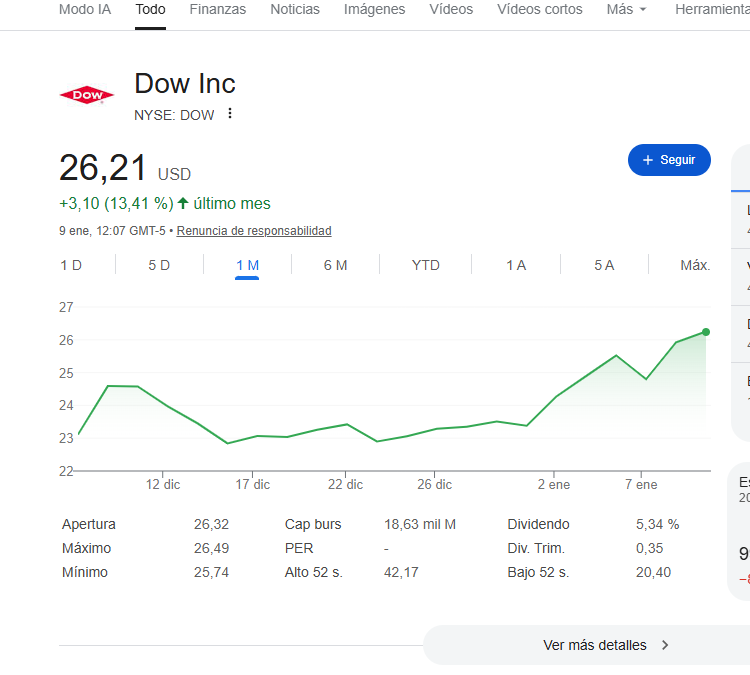Select the 5 D chart range
This screenshot has height=675, width=750.
click(x=159, y=265)
